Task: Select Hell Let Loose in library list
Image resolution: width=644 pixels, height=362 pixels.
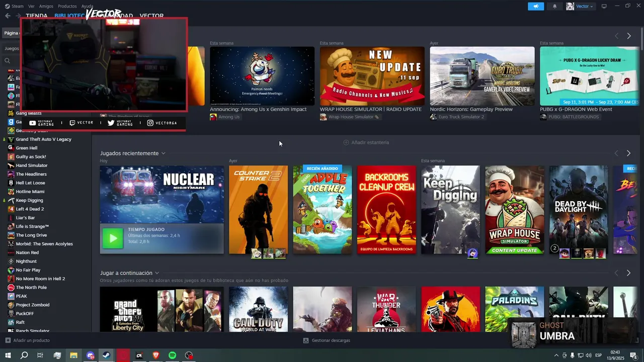Action: coord(30,183)
